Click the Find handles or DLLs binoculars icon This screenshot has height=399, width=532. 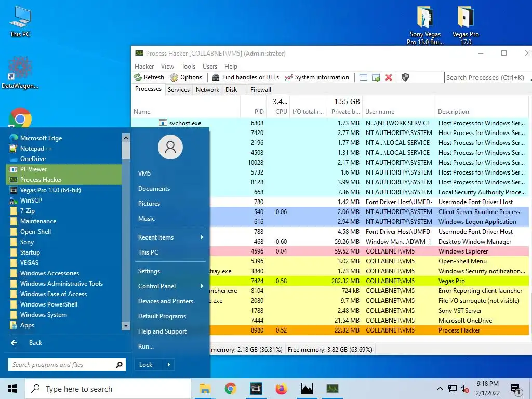(x=216, y=77)
